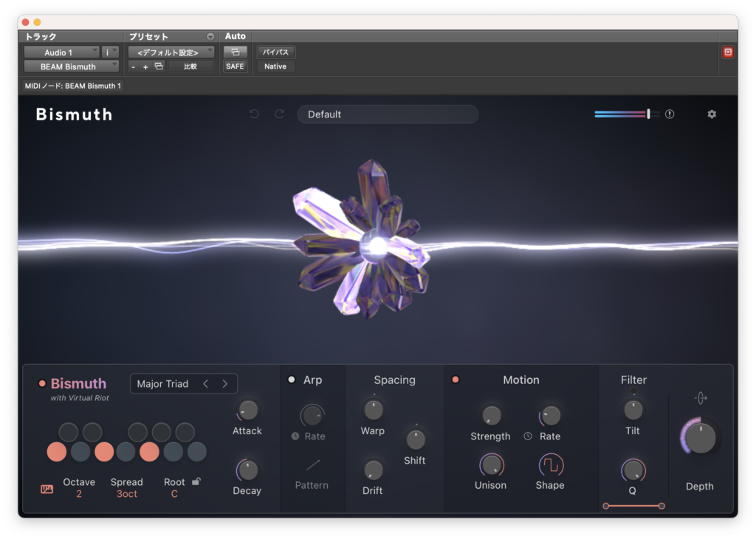Click the Depth knob
The height and width of the screenshot is (539, 756).
(700, 438)
